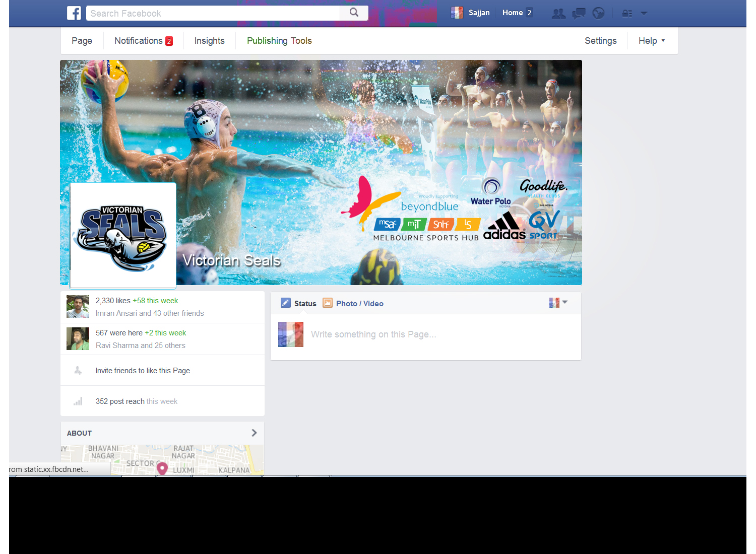Viewport: 756px width, 554px height.
Task: Click the Invite friends to like this Page link
Action: point(143,370)
